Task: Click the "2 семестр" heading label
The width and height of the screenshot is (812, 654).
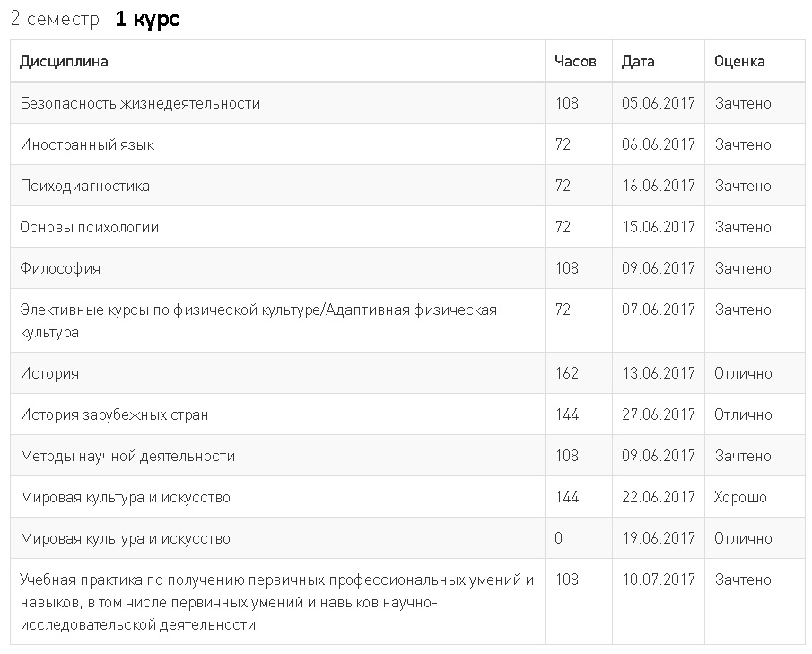Action: [x=55, y=20]
